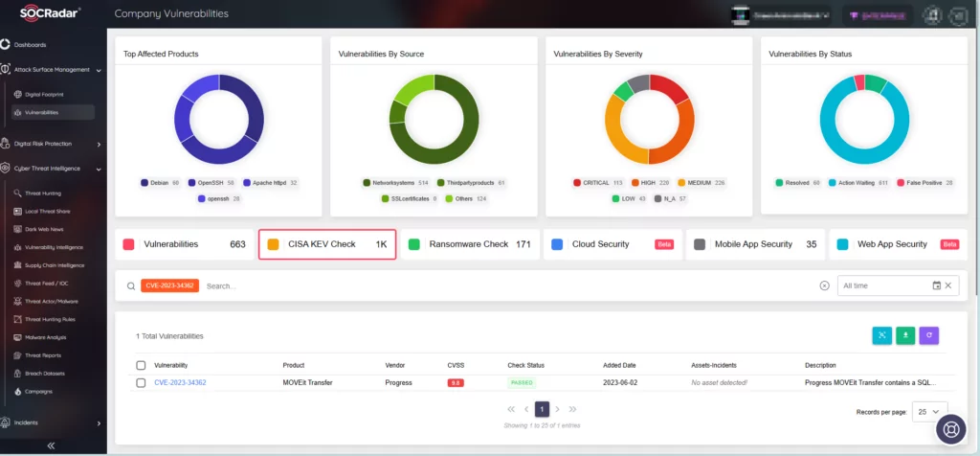
Task: Select the Ransomware Check tab
Action: (469, 244)
